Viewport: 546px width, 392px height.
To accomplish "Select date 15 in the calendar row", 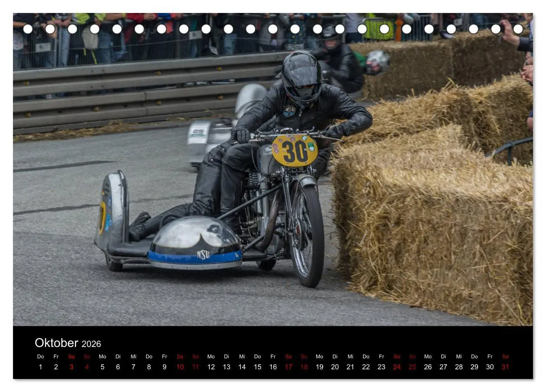I will coord(257,367).
